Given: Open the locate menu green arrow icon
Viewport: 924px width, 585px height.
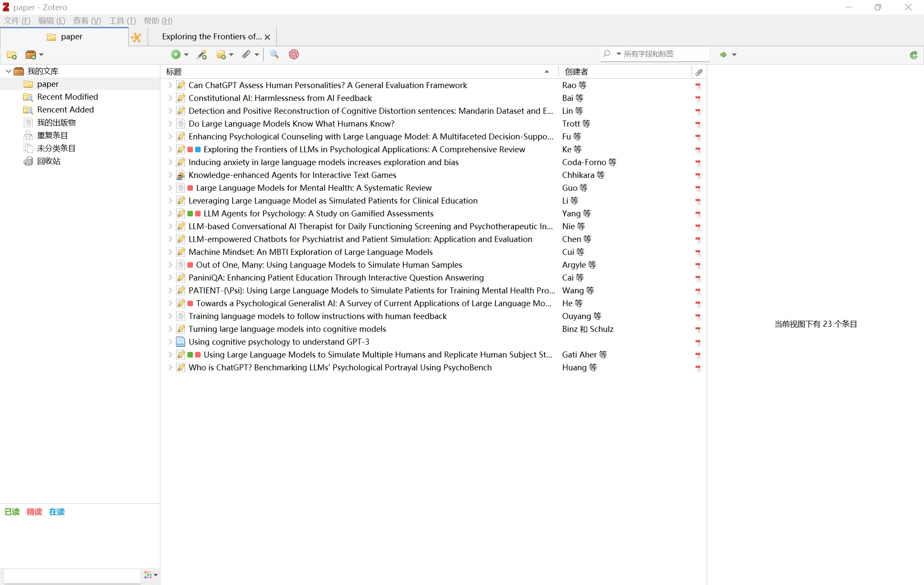Looking at the screenshot, I should pos(723,54).
